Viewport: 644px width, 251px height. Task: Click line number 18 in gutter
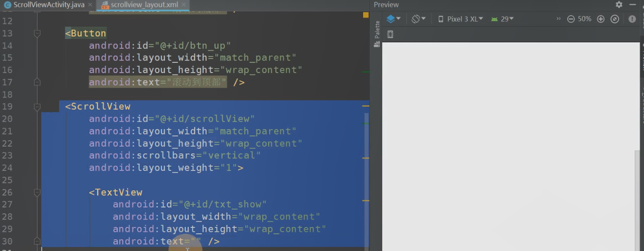(x=7, y=95)
